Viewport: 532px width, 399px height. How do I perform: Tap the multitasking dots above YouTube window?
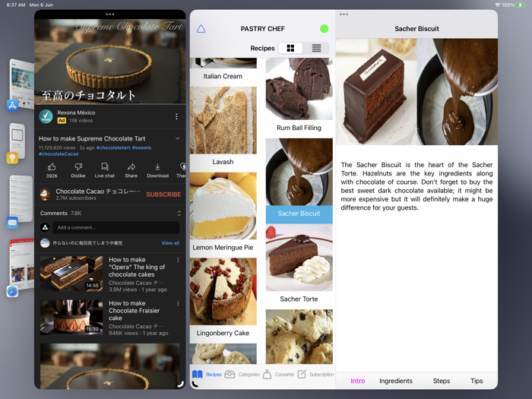(x=110, y=14)
